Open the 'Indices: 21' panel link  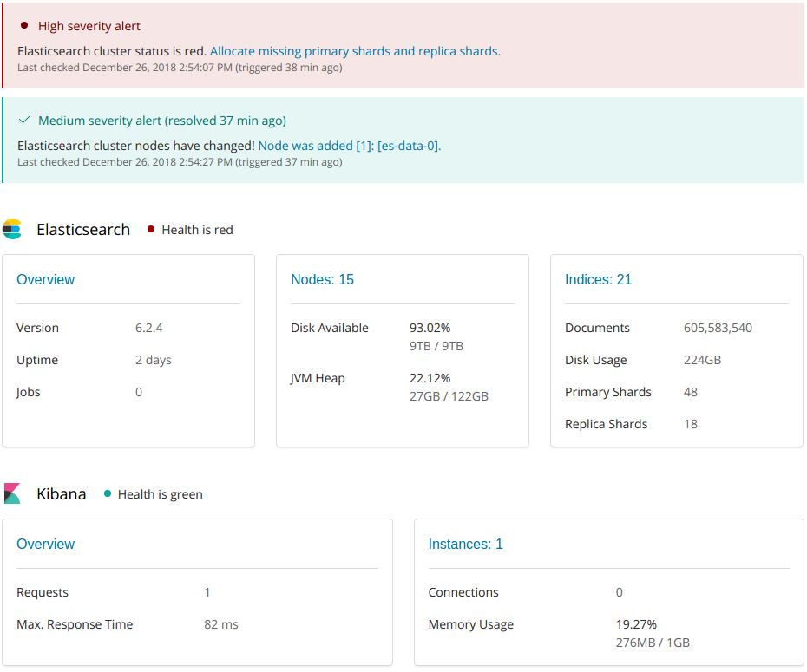[x=598, y=279]
